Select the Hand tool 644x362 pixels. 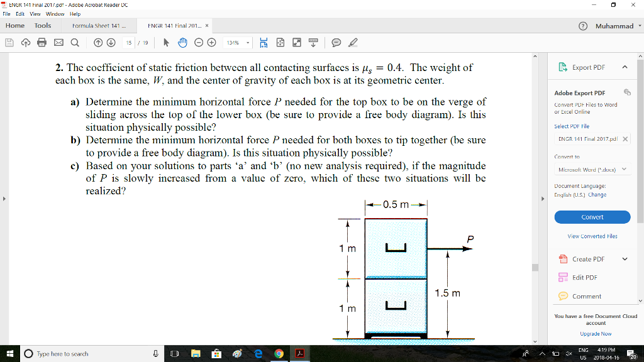click(x=183, y=42)
